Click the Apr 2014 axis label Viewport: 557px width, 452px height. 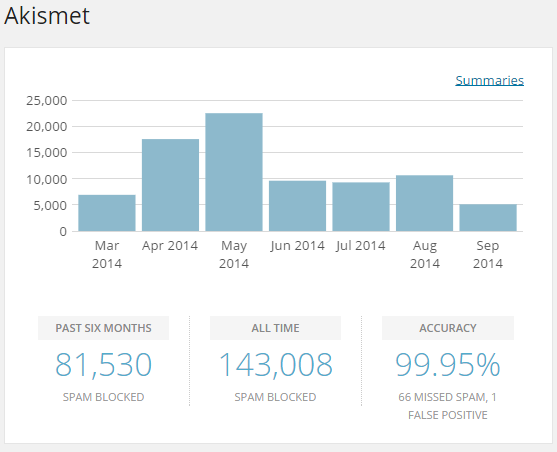170,246
